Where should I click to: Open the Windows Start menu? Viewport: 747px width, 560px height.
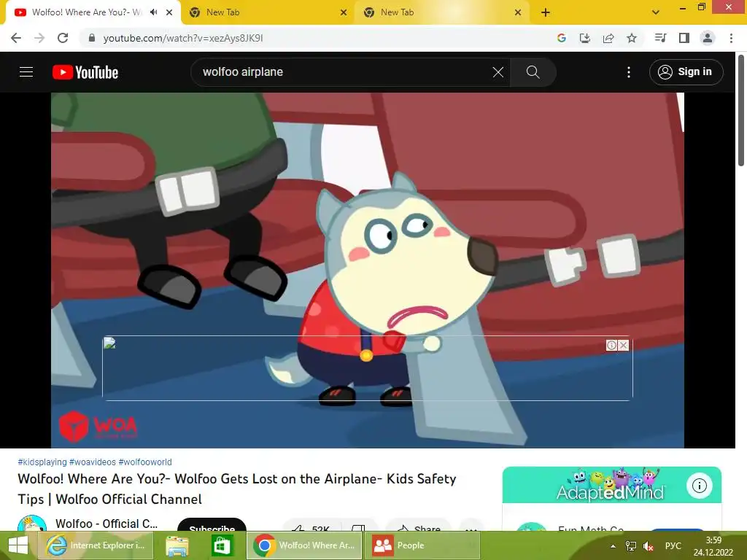click(18, 545)
